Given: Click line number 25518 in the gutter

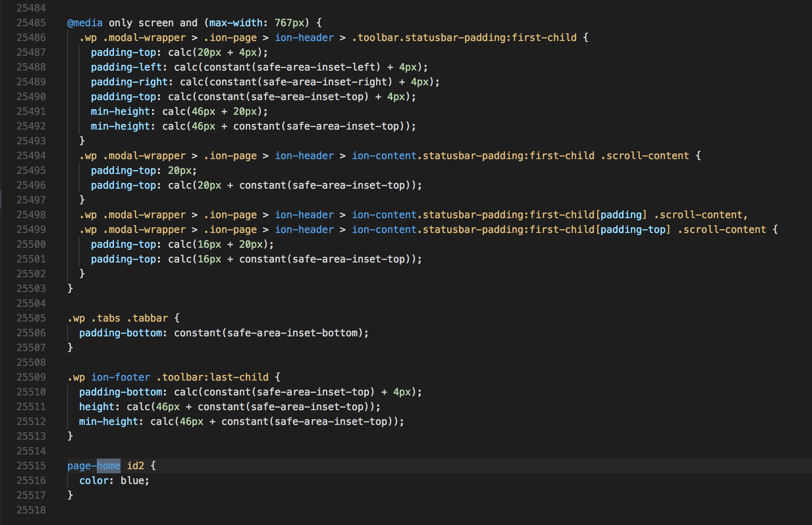Looking at the screenshot, I should click(x=31, y=510).
